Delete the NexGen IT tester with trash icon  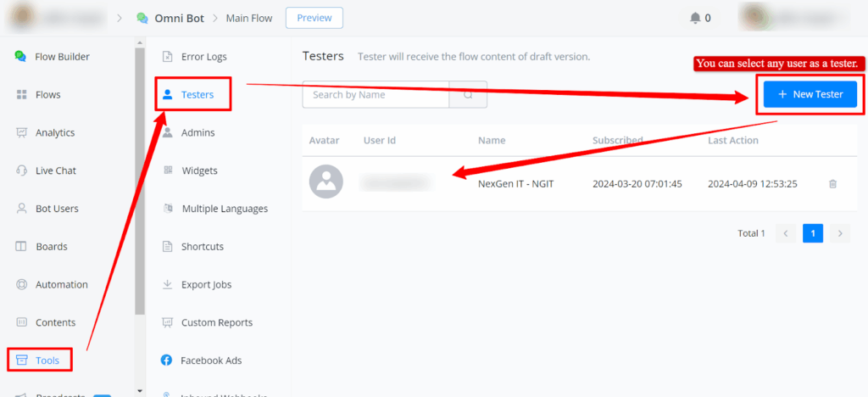[x=832, y=183]
